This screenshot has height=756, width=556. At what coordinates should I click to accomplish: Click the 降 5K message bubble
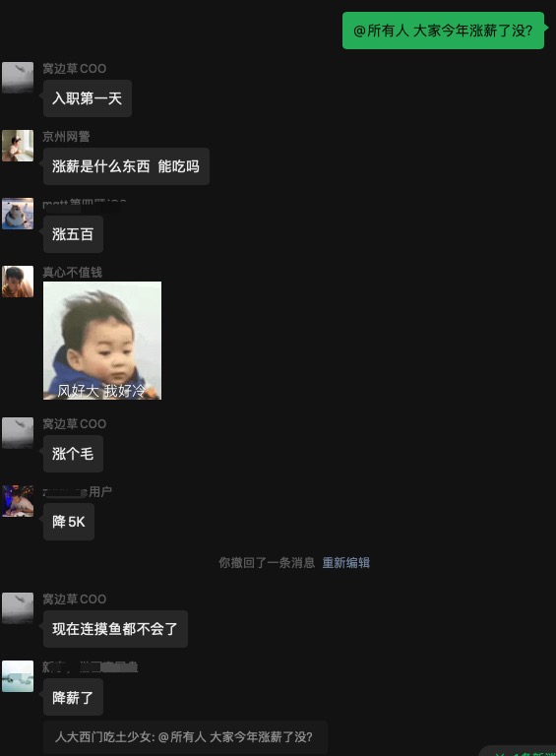(x=69, y=522)
